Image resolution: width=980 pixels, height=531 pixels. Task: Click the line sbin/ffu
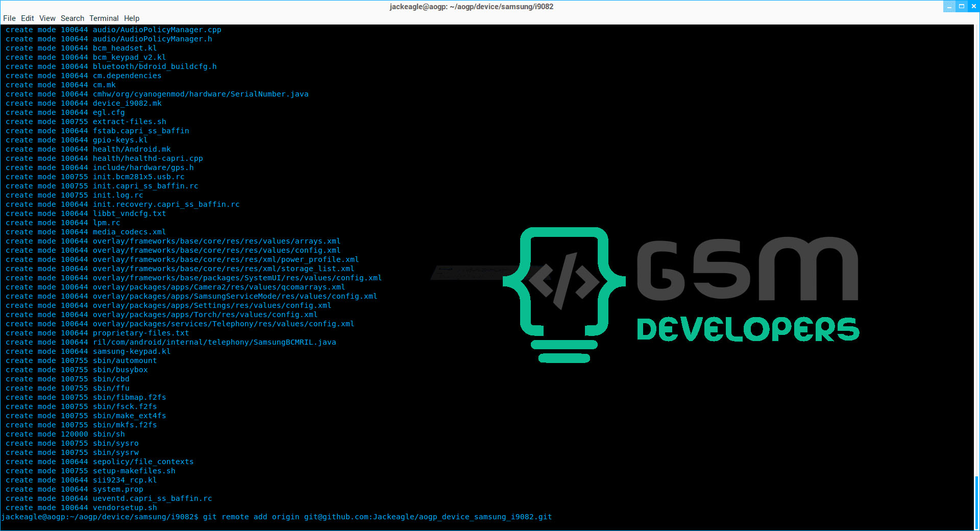click(x=67, y=389)
